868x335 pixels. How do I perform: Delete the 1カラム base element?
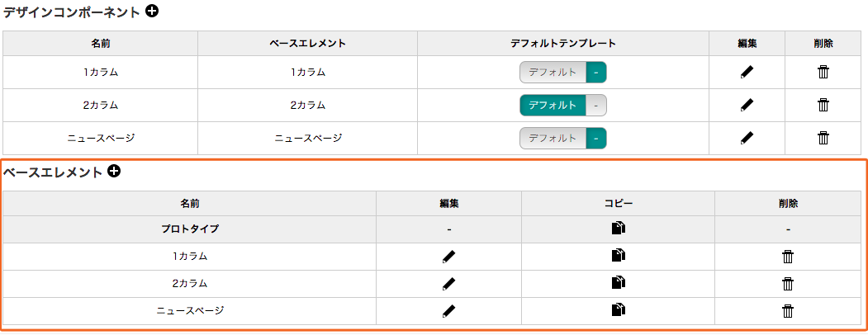(788, 257)
